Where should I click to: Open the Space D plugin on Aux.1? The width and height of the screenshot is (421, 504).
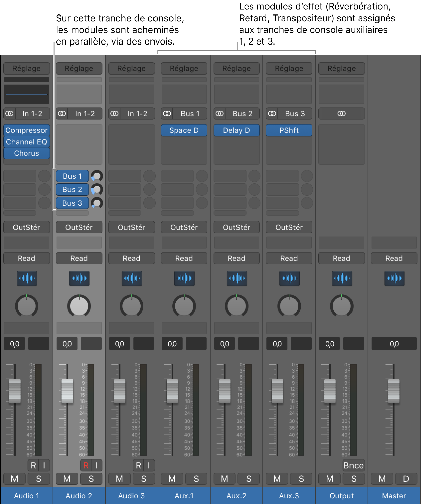coord(184,130)
